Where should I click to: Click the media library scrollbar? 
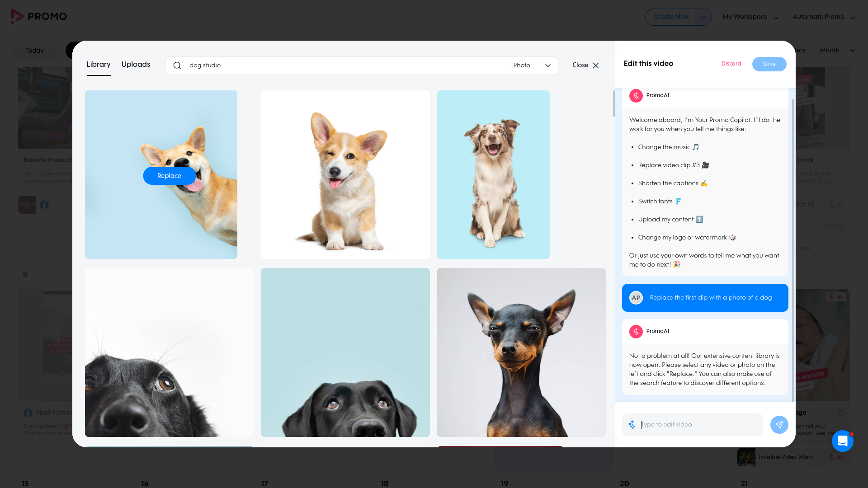pos(613,104)
